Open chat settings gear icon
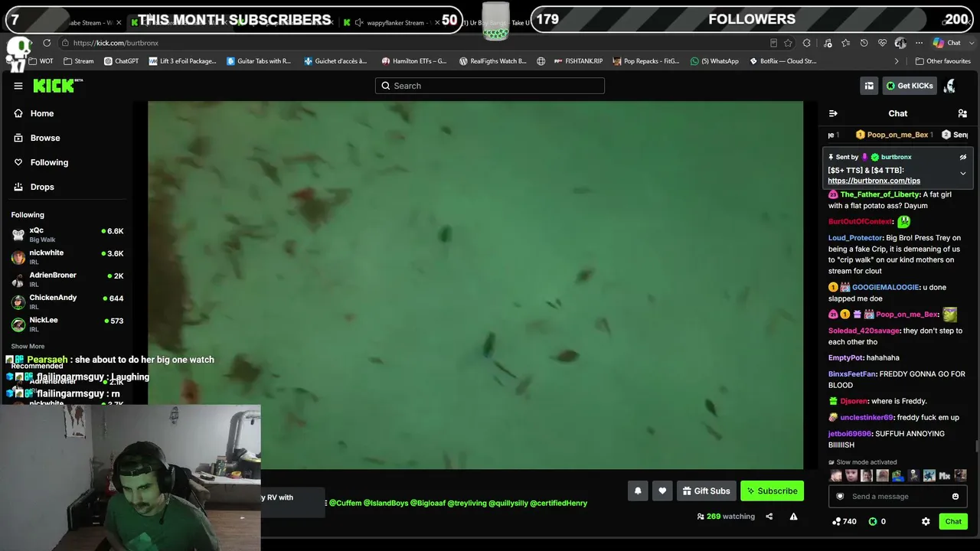The width and height of the screenshot is (980, 551). (x=926, y=522)
